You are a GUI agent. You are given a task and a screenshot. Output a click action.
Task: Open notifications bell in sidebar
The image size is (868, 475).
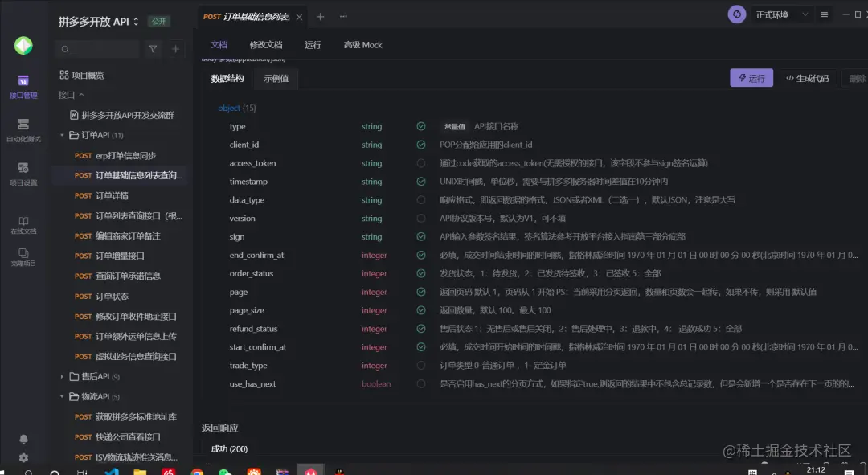(x=23, y=439)
